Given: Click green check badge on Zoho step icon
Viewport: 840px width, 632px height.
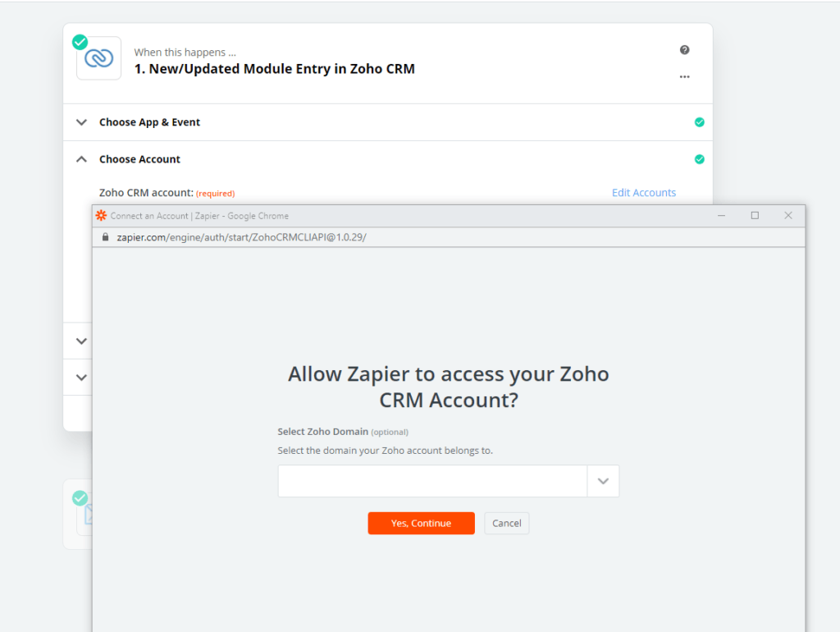Looking at the screenshot, I should coord(80,42).
